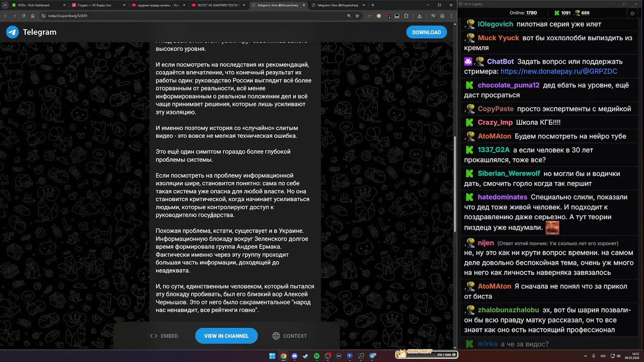644x362 pixels.
Task: Click username hatedominates in chat
Action: pos(502,197)
